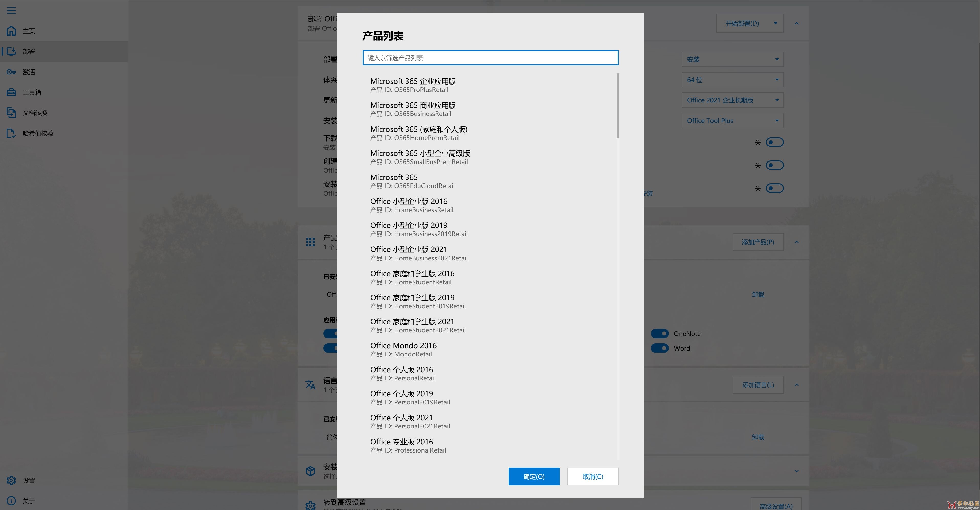The height and width of the screenshot is (510, 980).
Task: Click the about info icon
Action: (x=11, y=501)
